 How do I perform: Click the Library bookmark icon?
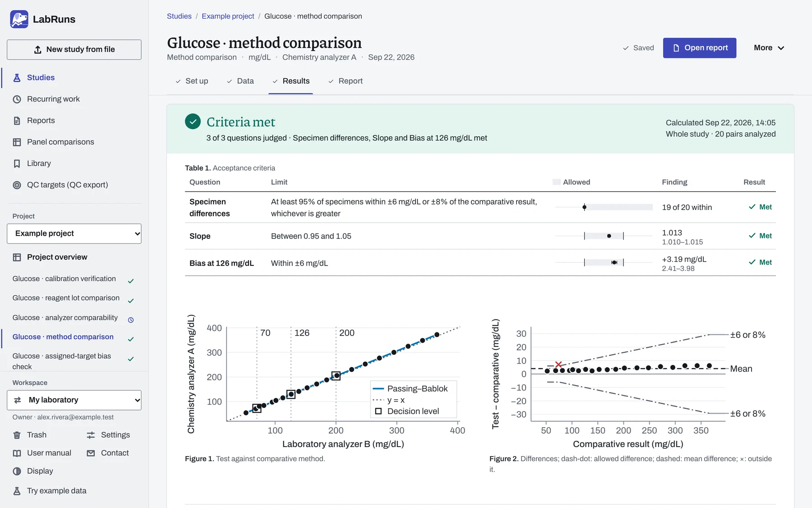click(x=17, y=163)
